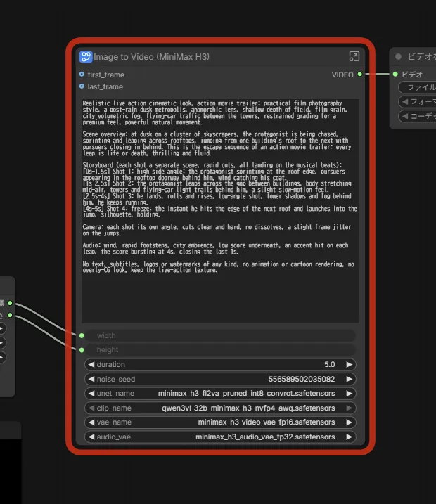
Task: Click the gray status dot on right node
Action: point(399,56)
